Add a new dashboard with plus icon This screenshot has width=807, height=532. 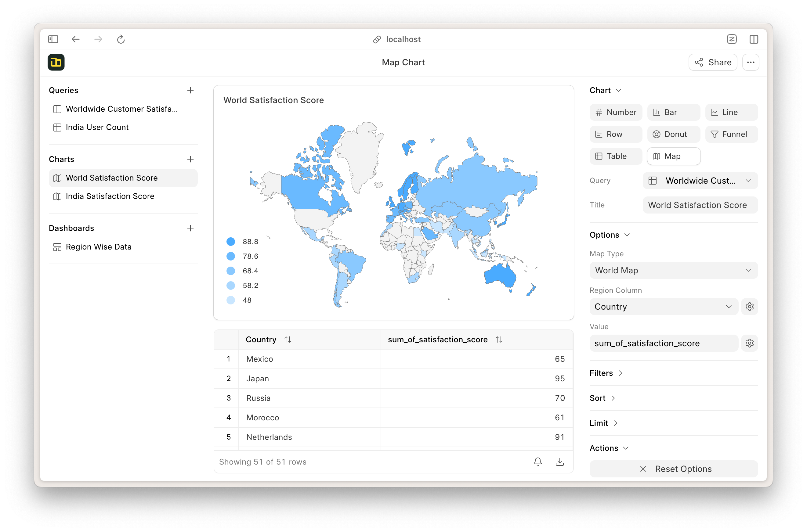tap(190, 228)
